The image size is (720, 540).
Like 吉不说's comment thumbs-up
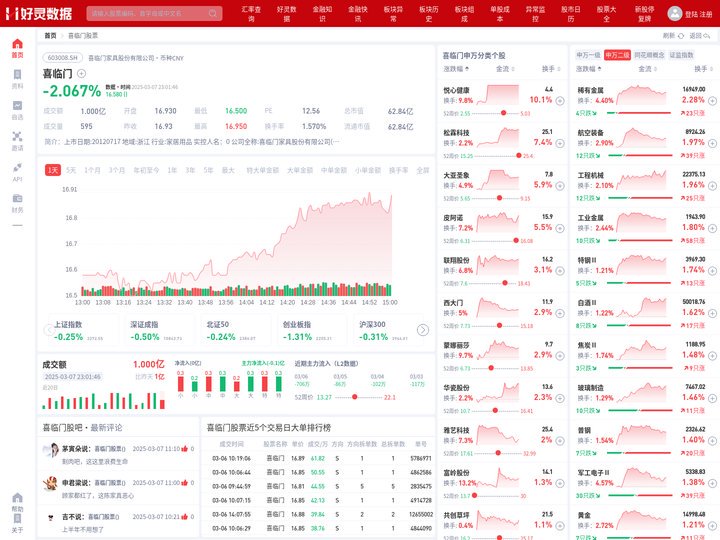click(x=185, y=517)
